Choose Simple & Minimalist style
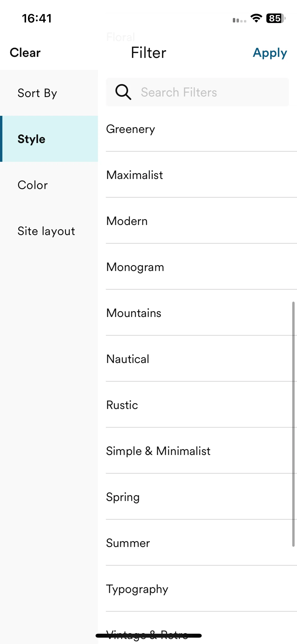Viewport: 297px width, 644px height. tap(201, 451)
